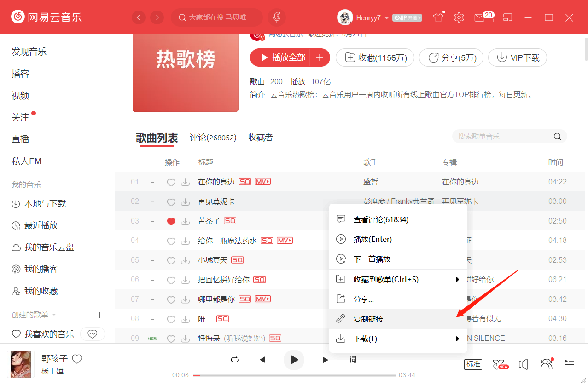Click the 播放全部 button
This screenshot has width=588, height=385.
pos(280,57)
